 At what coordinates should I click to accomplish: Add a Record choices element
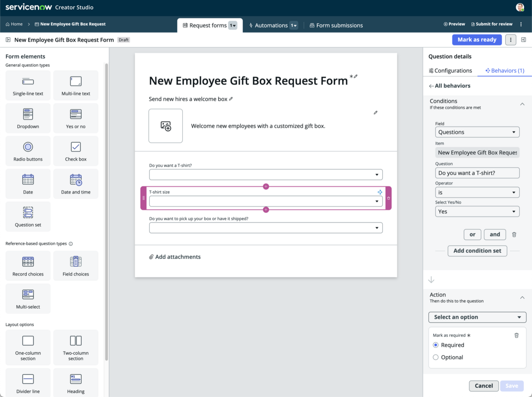[x=28, y=266]
